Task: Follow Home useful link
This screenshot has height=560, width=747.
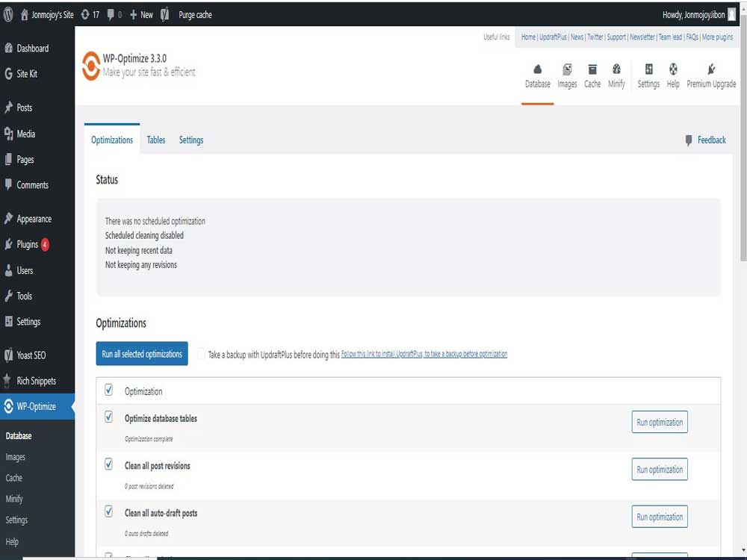Action: tap(528, 37)
